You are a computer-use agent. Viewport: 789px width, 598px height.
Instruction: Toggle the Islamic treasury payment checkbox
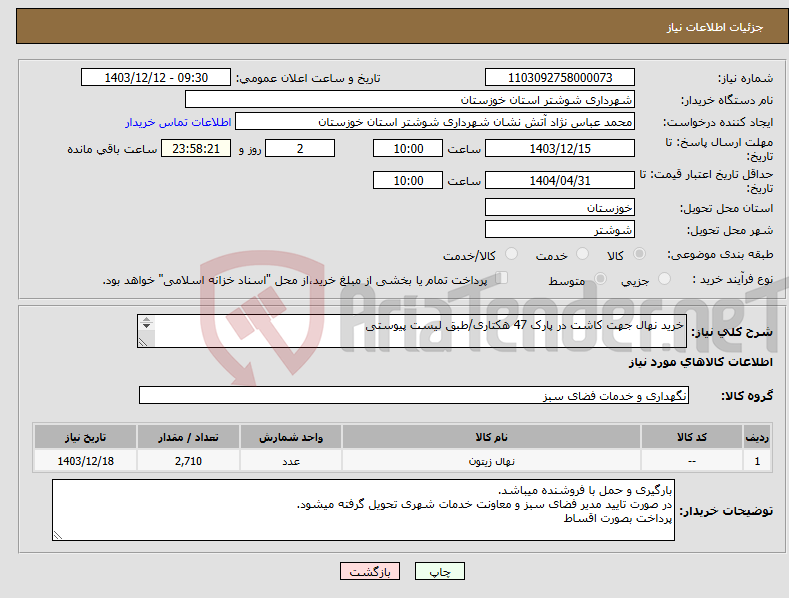coord(501,278)
